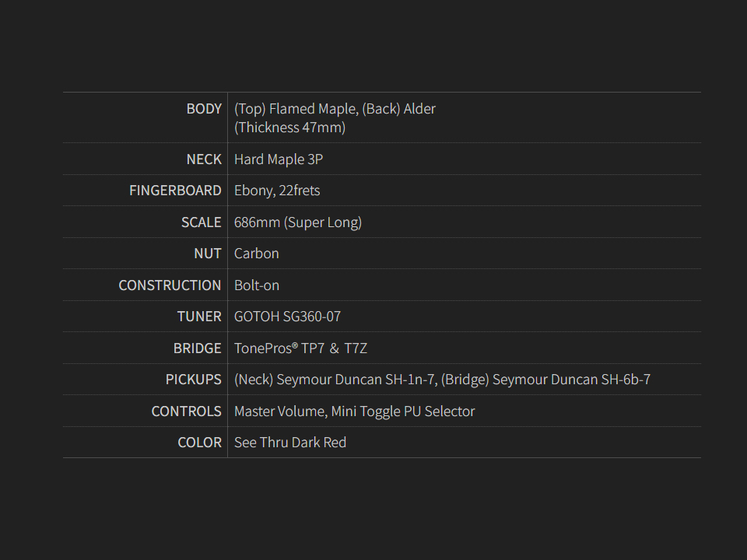Select the GOTOH SG360-07 text
The width and height of the screenshot is (747, 560).
287,317
